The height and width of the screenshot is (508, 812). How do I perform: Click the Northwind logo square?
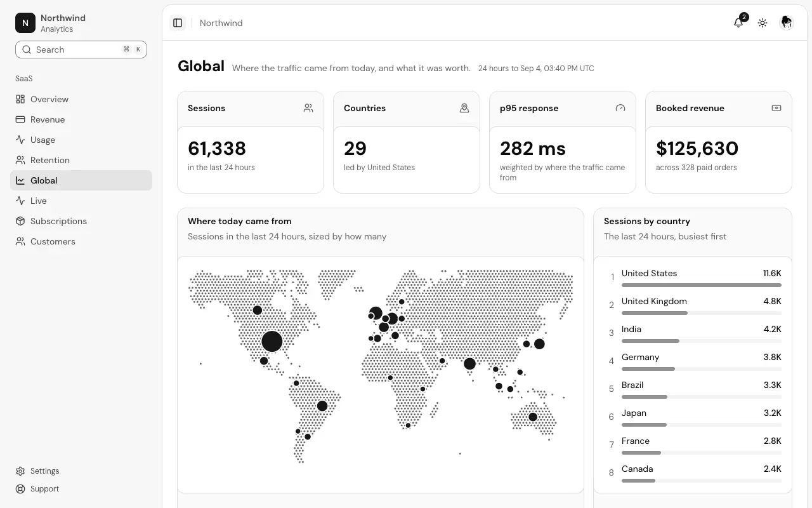(25, 23)
